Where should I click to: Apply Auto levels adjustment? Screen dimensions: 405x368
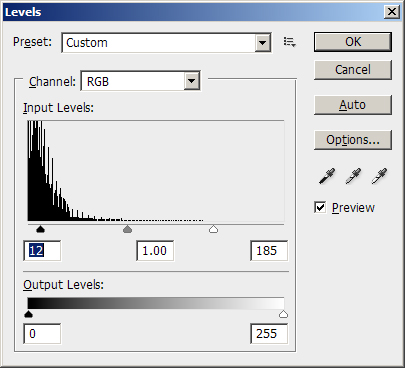pyautogui.click(x=353, y=105)
